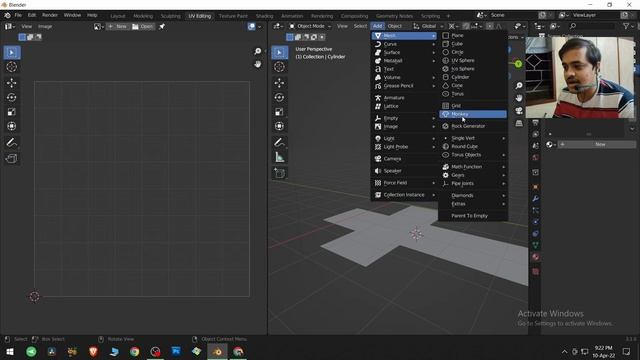This screenshot has height=360, width=640.
Task: Select Armature in Add menu
Action: pos(404,98)
